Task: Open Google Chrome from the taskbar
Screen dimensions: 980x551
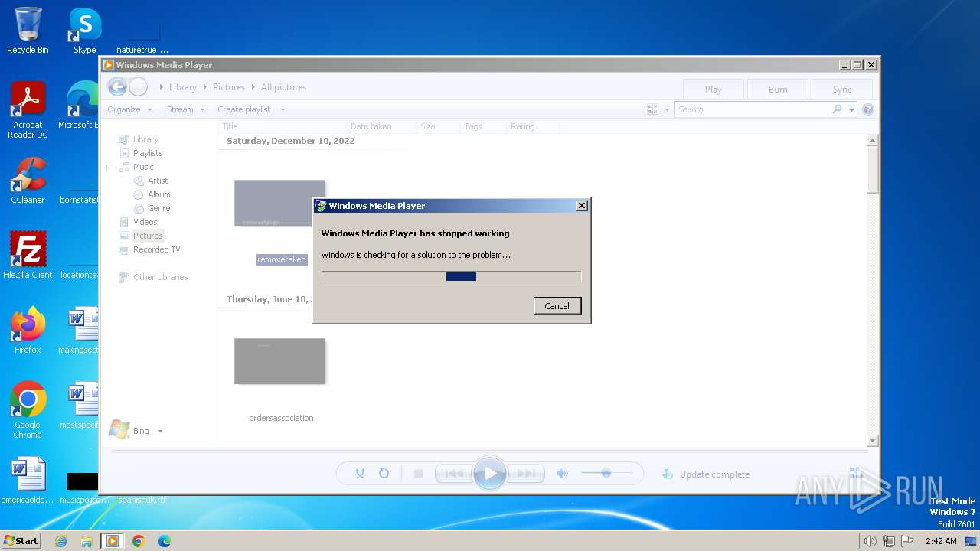Action: [x=139, y=541]
